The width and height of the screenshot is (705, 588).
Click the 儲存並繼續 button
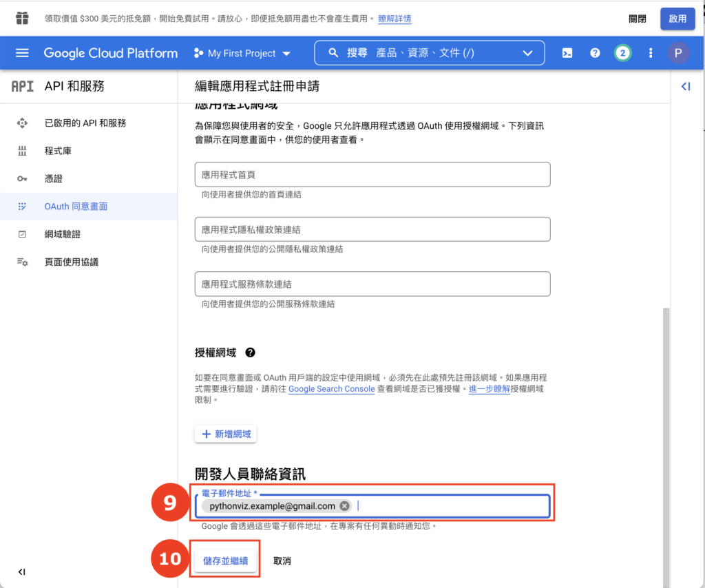225,559
